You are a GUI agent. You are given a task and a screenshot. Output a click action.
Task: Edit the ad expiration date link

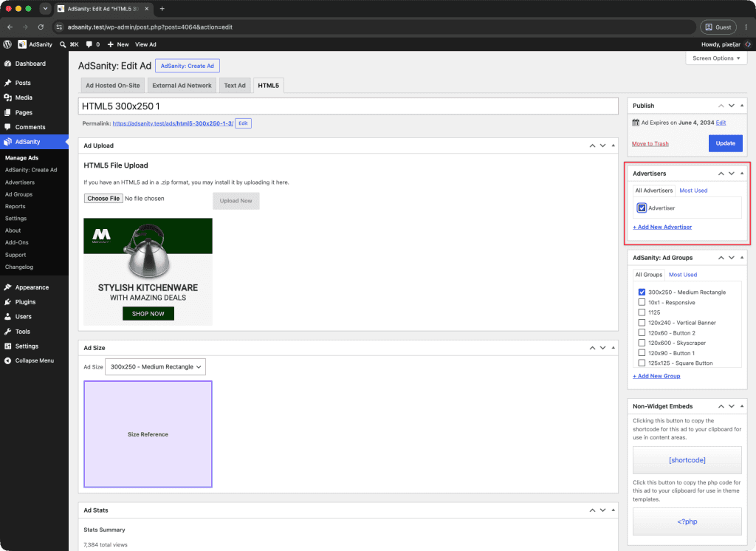point(721,123)
